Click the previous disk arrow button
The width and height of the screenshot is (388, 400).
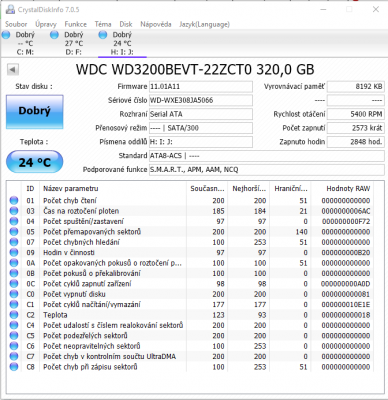point(13,70)
